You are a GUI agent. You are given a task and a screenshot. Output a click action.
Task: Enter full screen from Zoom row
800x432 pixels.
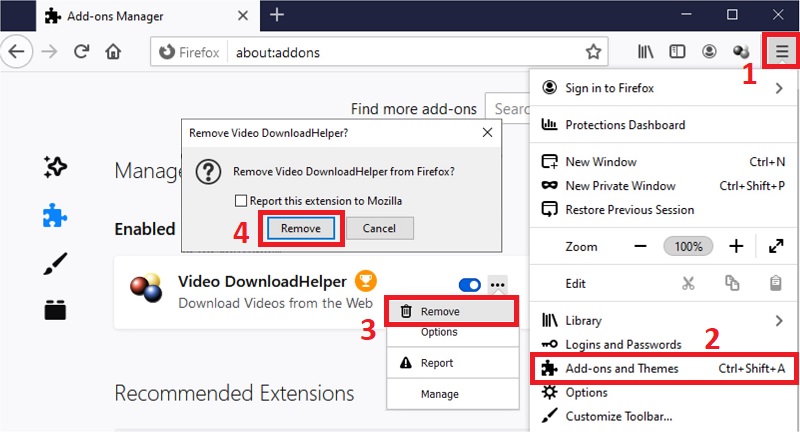776,246
